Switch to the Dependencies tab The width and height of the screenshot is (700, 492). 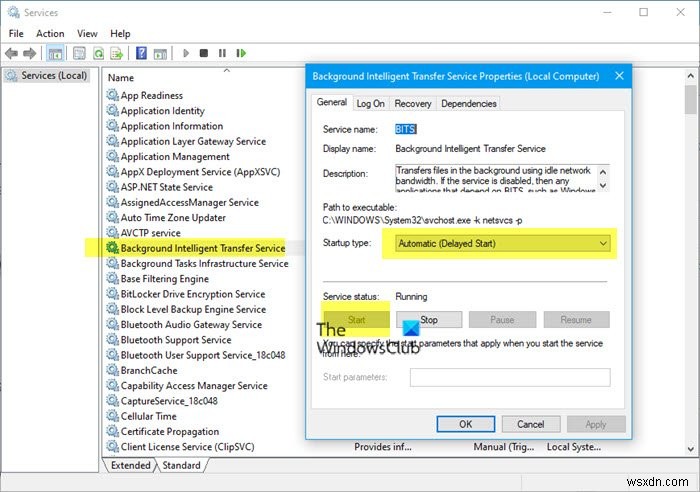point(469,104)
